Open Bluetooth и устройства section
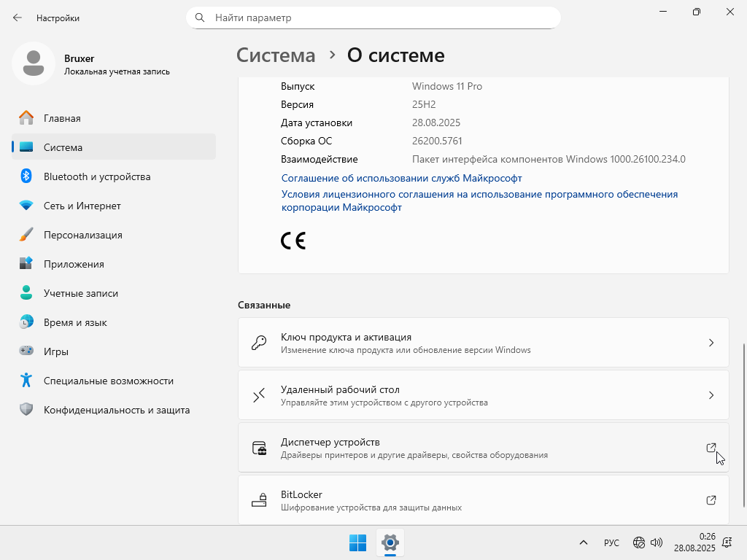Screen dimensions: 747x560 click(97, 176)
